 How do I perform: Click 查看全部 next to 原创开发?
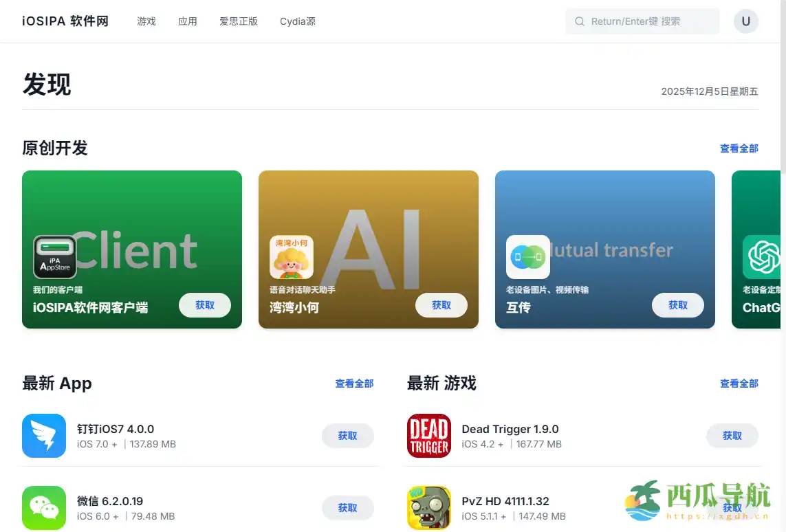(x=739, y=148)
